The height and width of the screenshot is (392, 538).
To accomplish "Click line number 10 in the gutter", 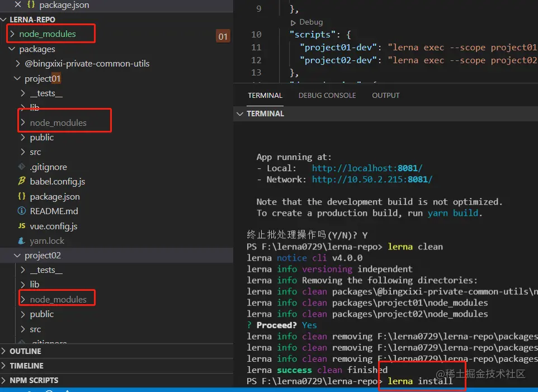I will click(256, 35).
